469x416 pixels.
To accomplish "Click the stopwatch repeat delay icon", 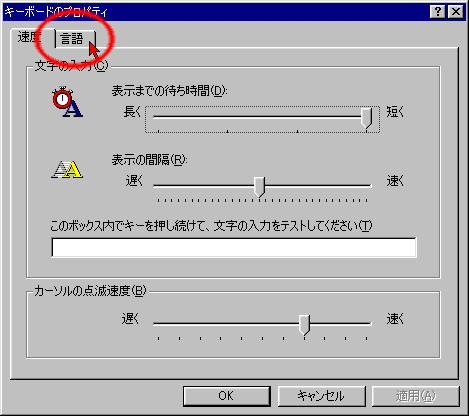I will (67, 102).
